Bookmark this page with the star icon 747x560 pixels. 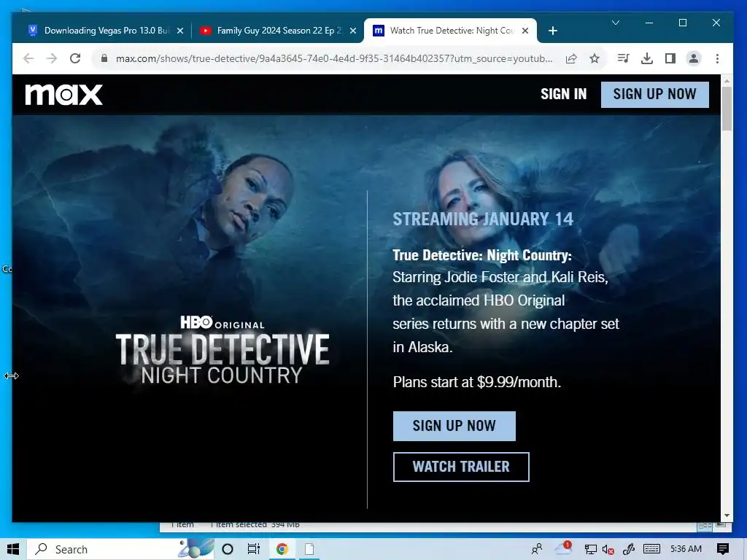[595, 58]
